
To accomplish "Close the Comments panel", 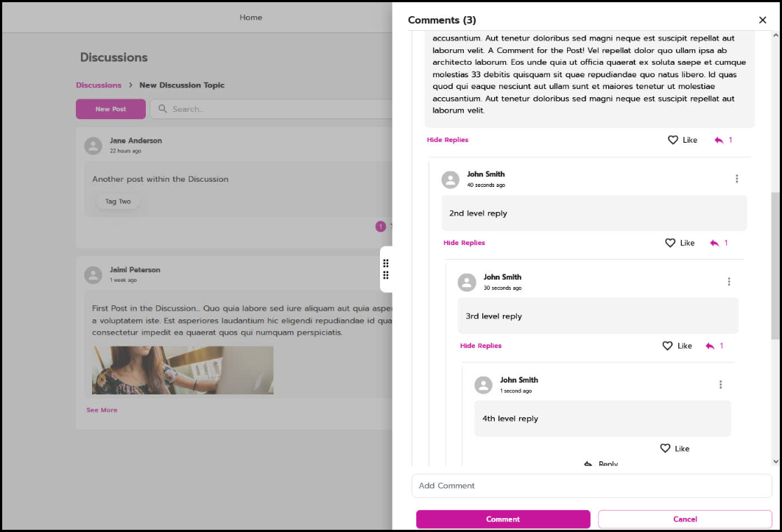I will coord(762,20).
